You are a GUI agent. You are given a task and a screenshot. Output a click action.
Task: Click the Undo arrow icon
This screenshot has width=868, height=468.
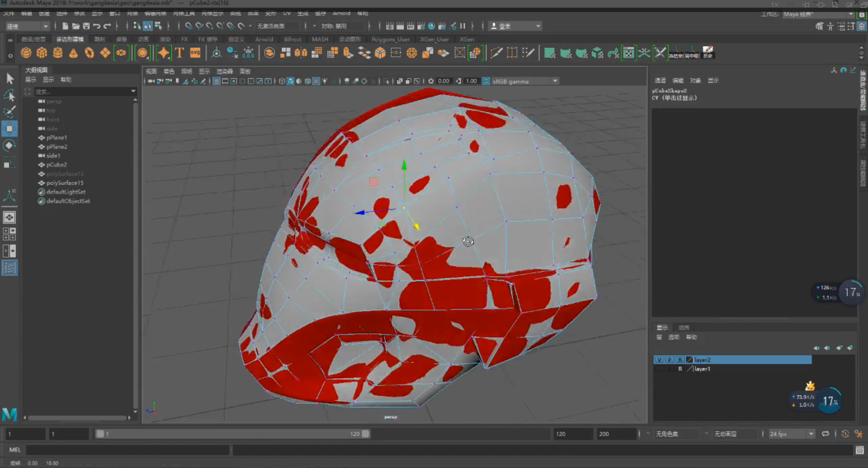[97, 26]
